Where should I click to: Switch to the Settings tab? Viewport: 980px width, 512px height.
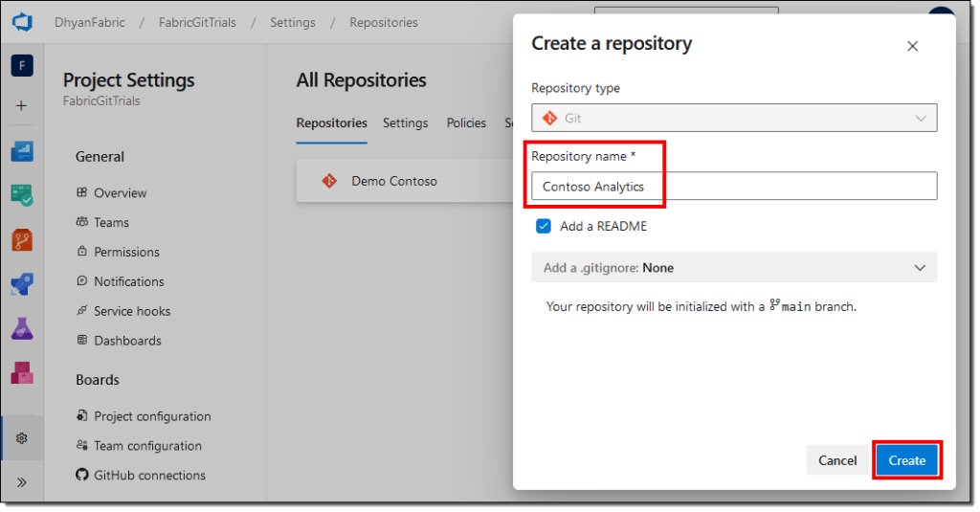click(405, 123)
